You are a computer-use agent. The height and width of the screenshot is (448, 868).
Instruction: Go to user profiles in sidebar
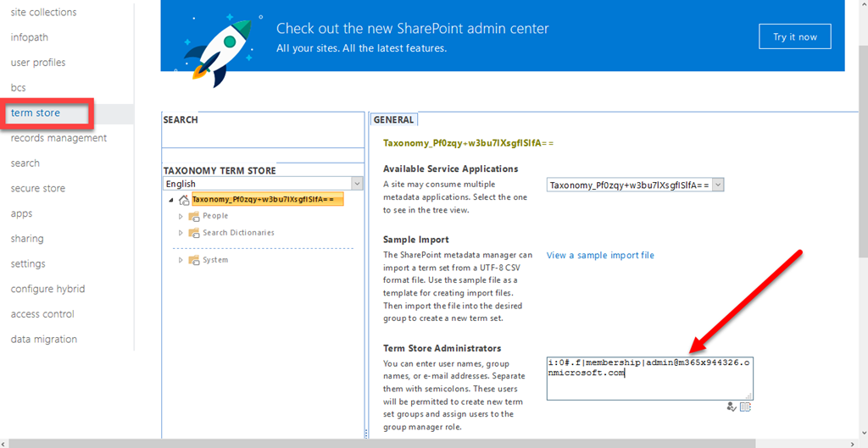point(38,63)
